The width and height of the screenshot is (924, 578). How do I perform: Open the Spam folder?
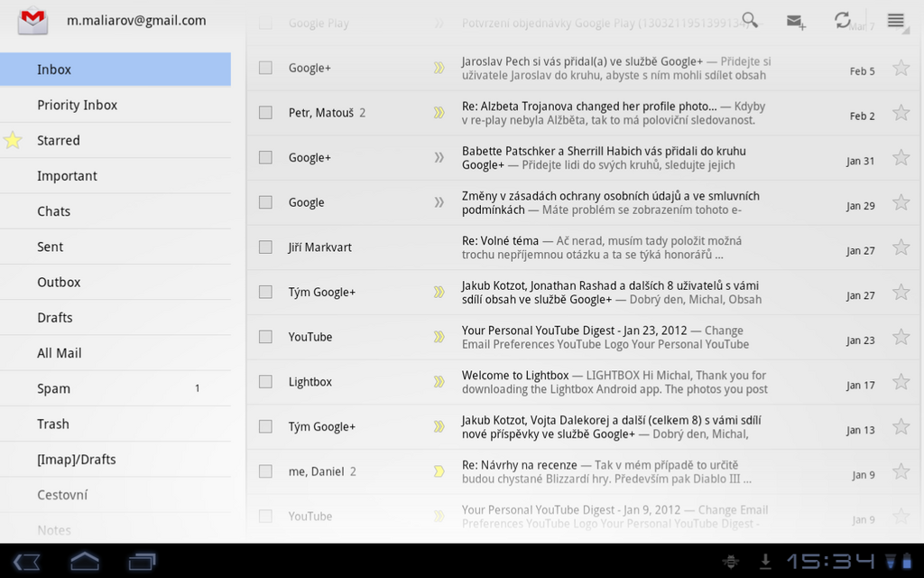point(53,387)
